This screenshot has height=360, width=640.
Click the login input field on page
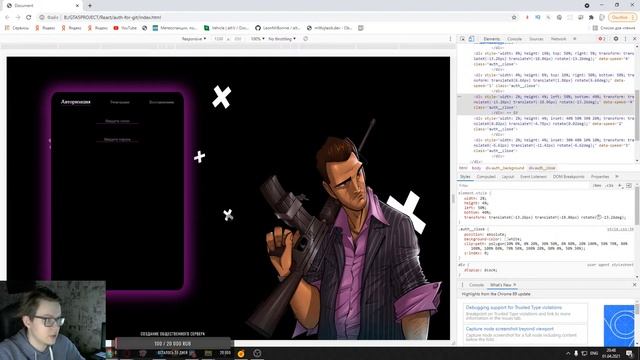click(118, 121)
